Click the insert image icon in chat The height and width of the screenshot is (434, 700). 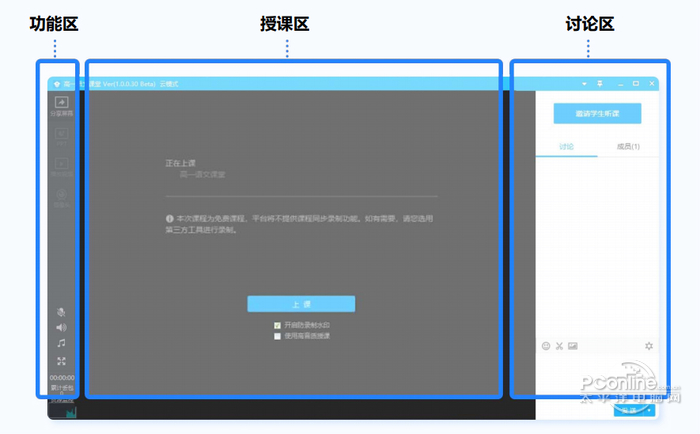(573, 346)
